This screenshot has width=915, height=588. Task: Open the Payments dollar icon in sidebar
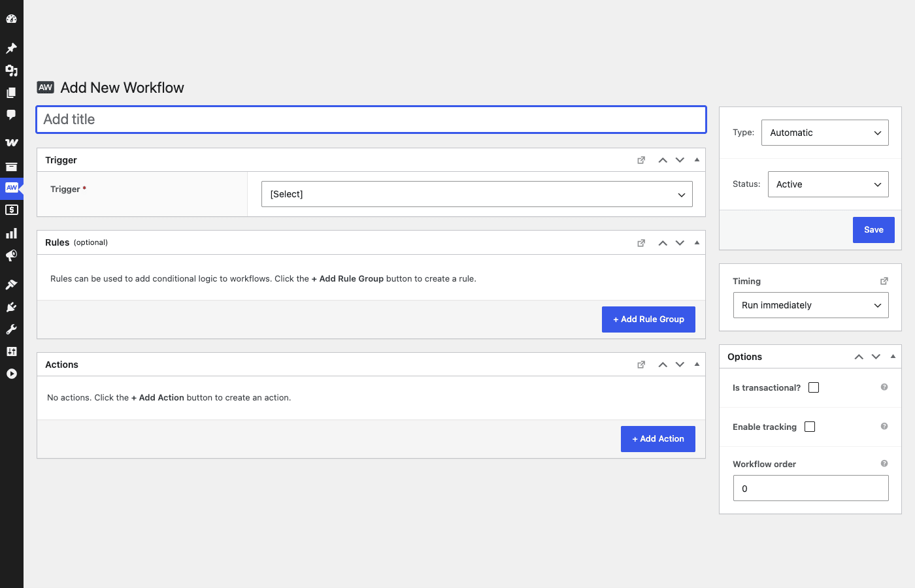[11, 210]
